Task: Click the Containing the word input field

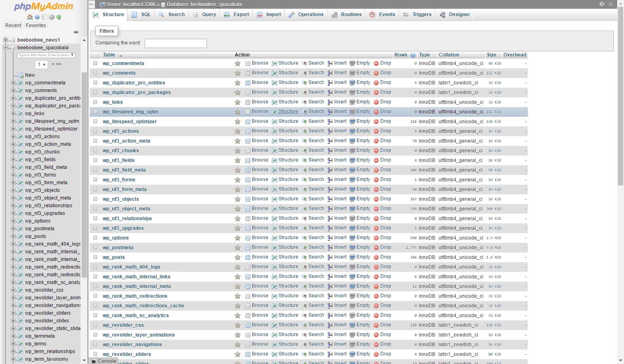Action: click(176, 43)
